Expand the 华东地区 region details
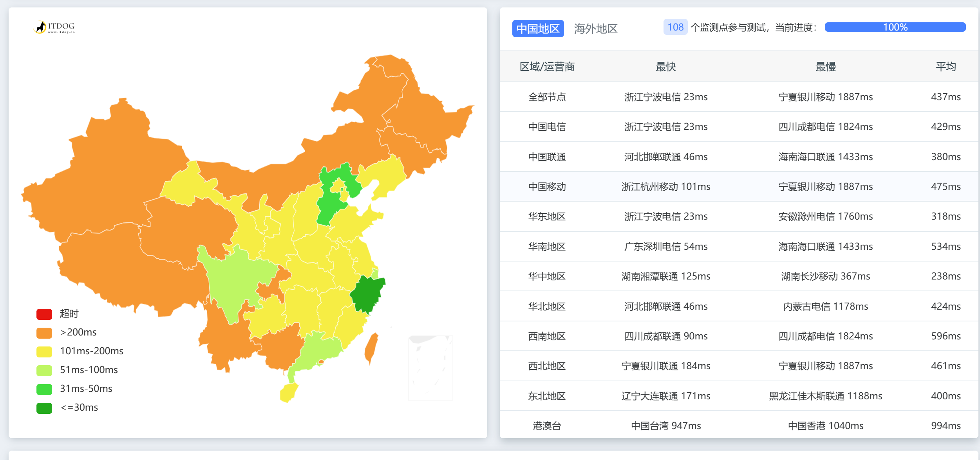 coord(547,216)
